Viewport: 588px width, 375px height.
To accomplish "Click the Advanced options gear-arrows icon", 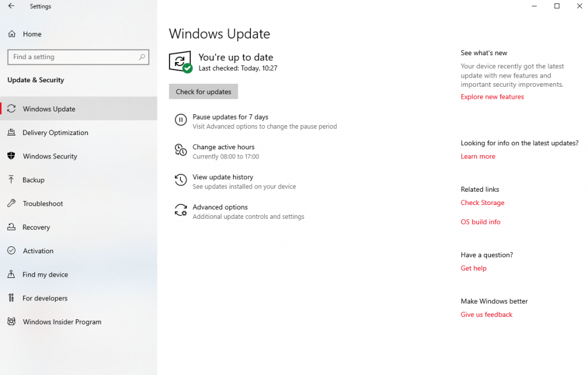I will coord(181,210).
